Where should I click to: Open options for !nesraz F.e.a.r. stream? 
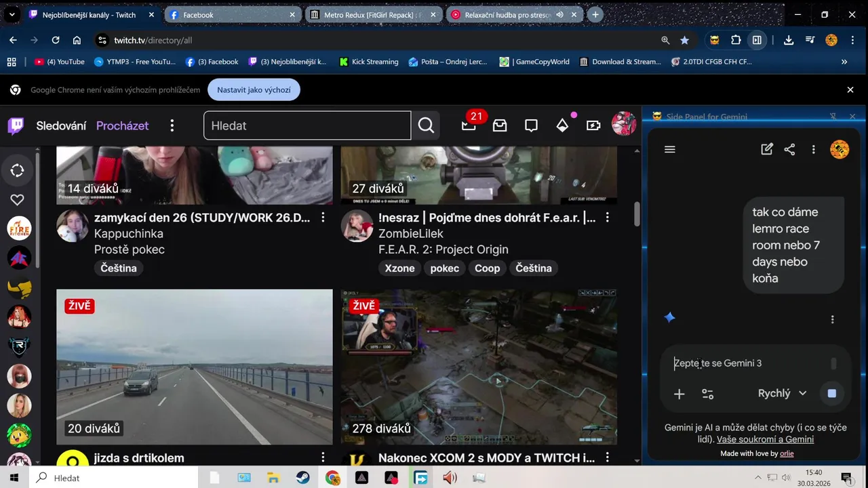(x=608, y=218)
